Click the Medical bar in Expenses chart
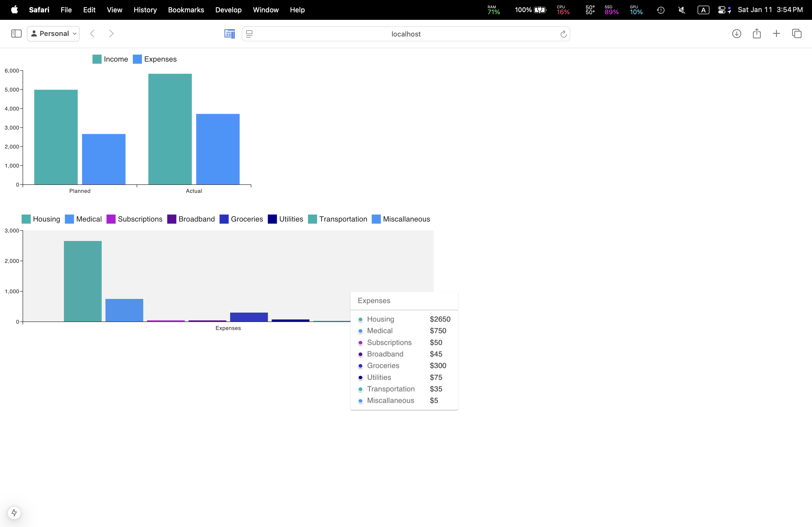The height and width of the screenshot is (527, 812). pyautogui.click(x=124, y=310)
